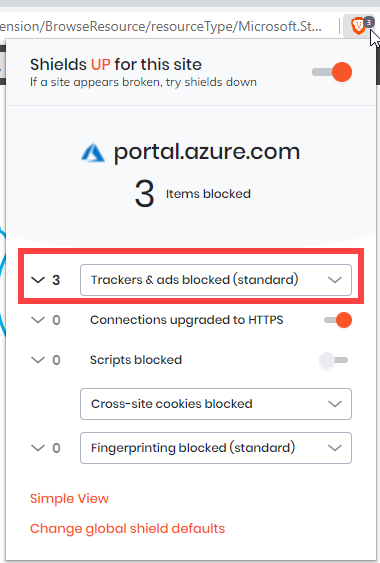Expand the HTTPS upgrades list chevron
This screenshot has width=380, height=563.
[38, 320]
